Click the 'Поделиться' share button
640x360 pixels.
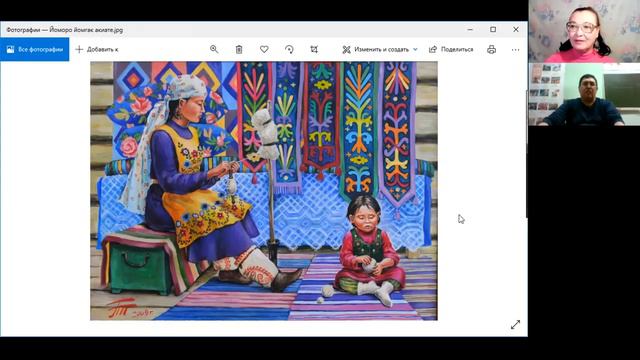tap(451, 49)
